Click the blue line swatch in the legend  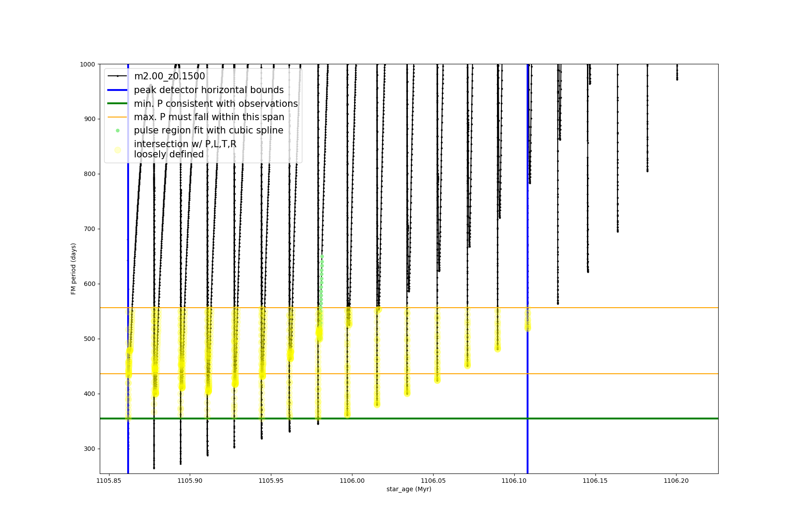117,90
